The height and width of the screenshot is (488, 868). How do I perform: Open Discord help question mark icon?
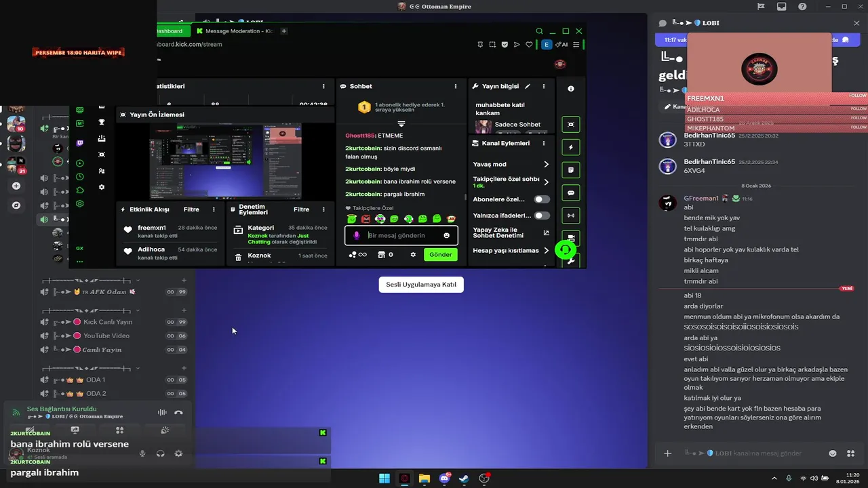[x=802, y=6]
